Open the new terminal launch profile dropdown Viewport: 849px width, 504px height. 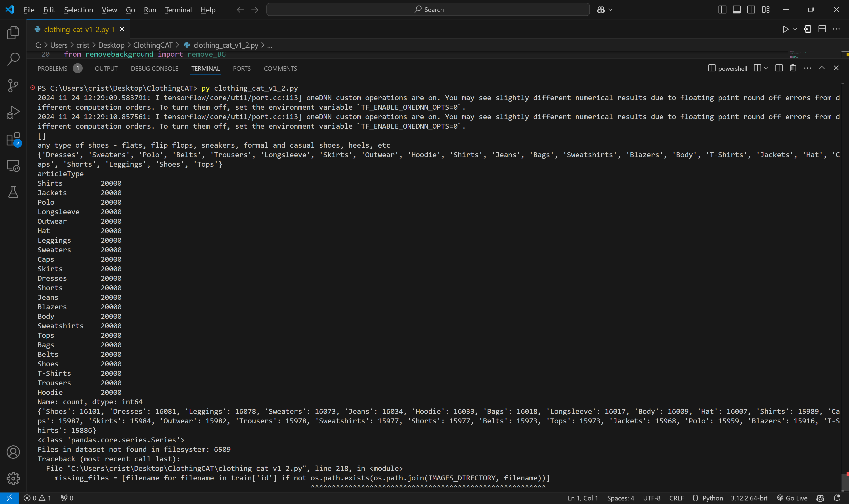766,68
